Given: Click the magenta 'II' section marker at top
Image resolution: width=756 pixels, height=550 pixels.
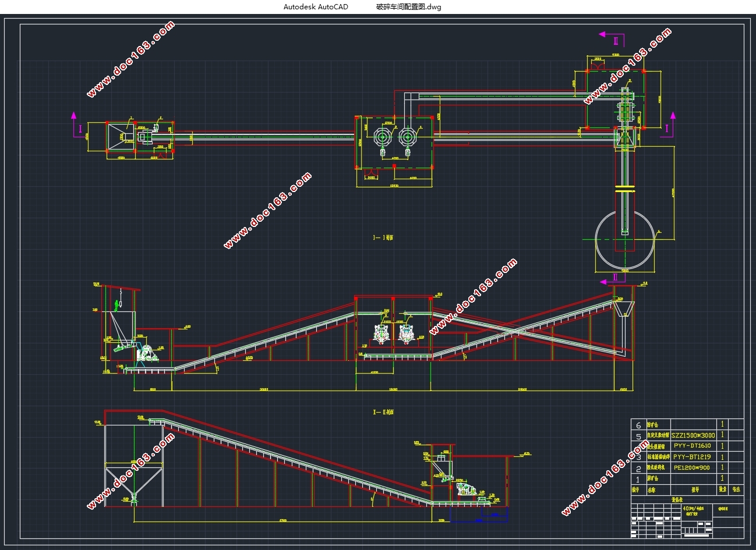Looking at the screenshot, I should (x=616, y=41).
